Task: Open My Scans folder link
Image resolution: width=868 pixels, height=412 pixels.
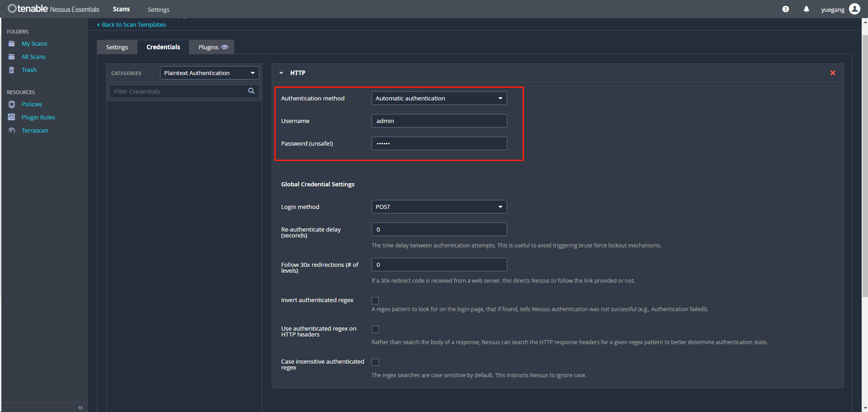Action: pos(34,44)
